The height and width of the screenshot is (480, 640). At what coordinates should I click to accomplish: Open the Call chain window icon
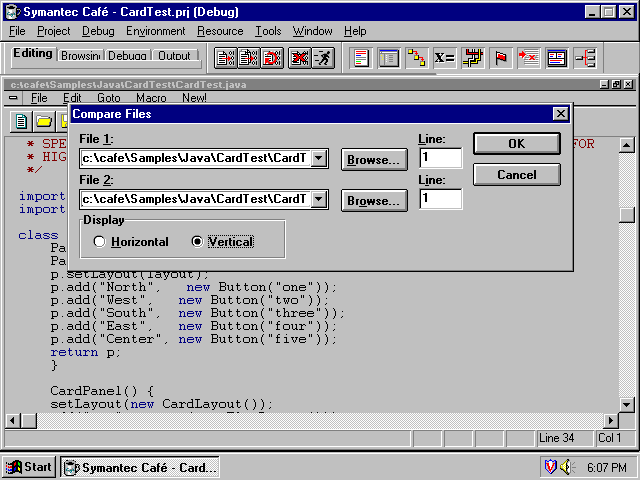pyautogui.click(x=417, y=58)
